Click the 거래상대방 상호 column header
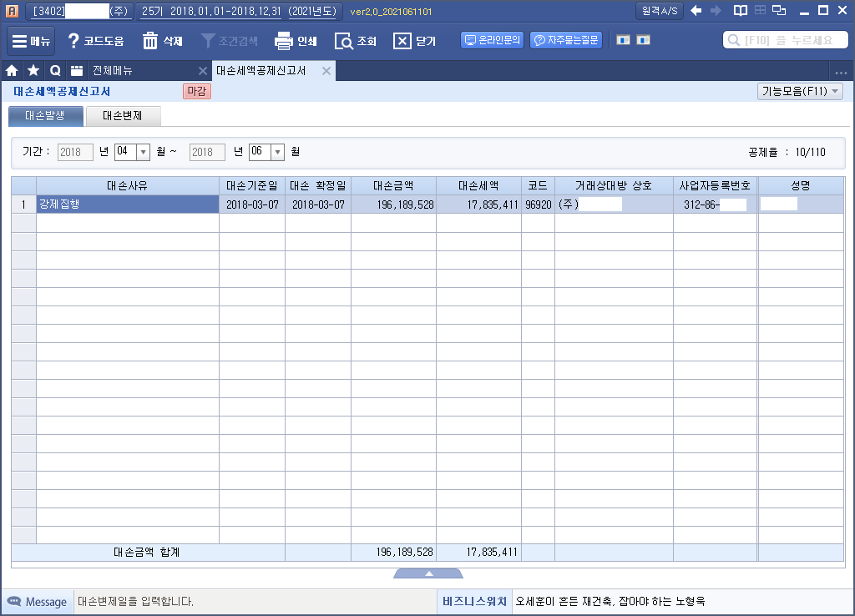 (x=614, y=186)
